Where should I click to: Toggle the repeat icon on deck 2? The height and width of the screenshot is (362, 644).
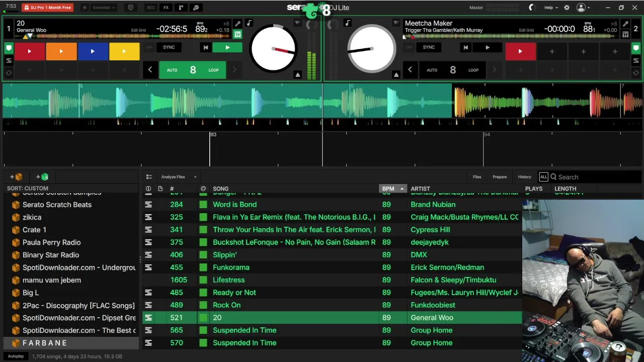pos(636,73)
